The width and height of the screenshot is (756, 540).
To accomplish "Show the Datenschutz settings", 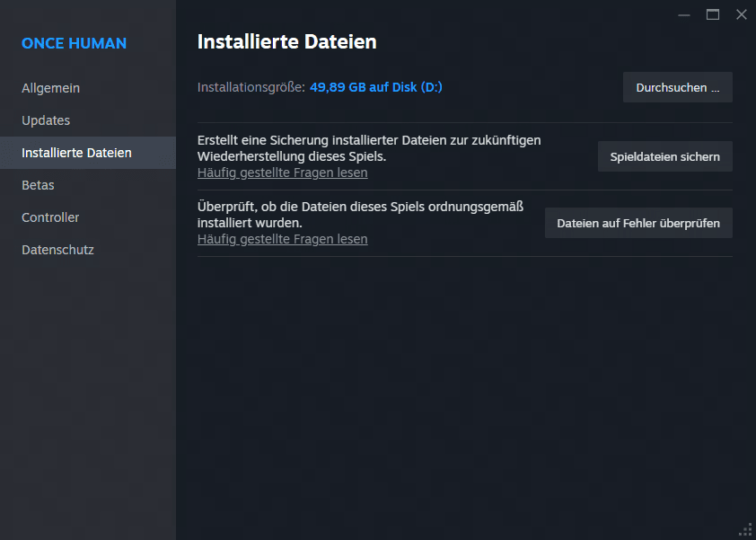I will click(x=57, y=250).
